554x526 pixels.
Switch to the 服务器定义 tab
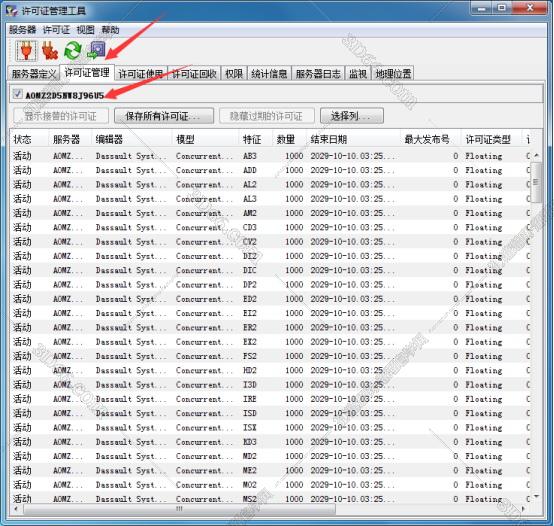click(x=34, y=73)
